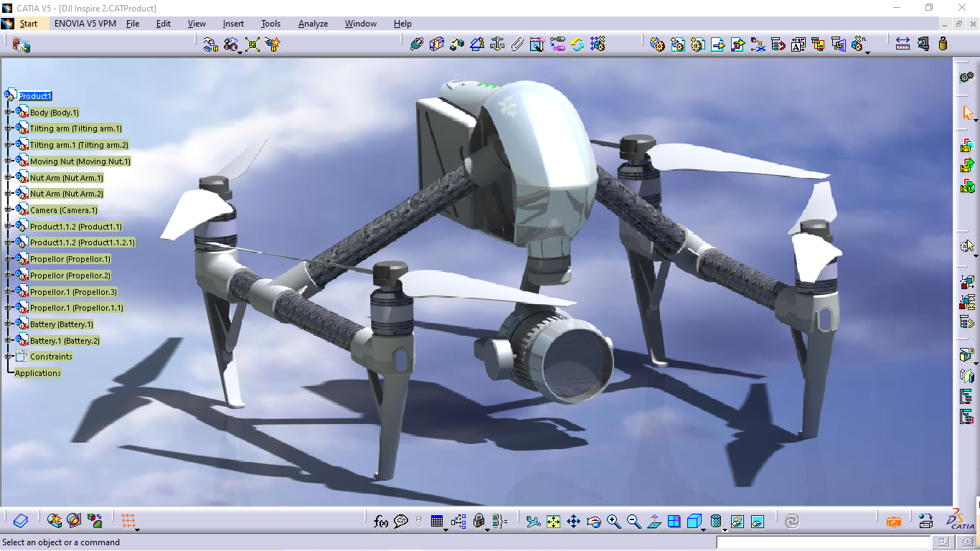
Task: Click the Formula f(x) icon
Action: coord(381,522)
